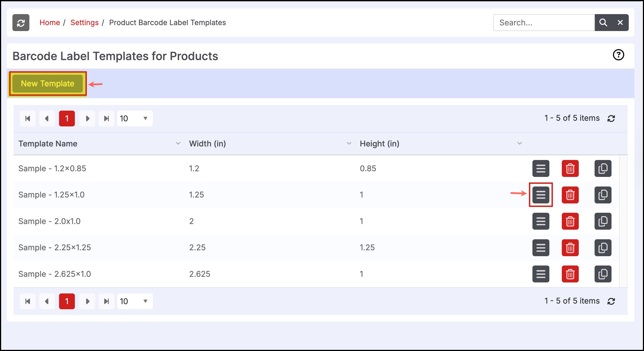Delete the Sample - 2.625×1.0 template

click(570, 274)
